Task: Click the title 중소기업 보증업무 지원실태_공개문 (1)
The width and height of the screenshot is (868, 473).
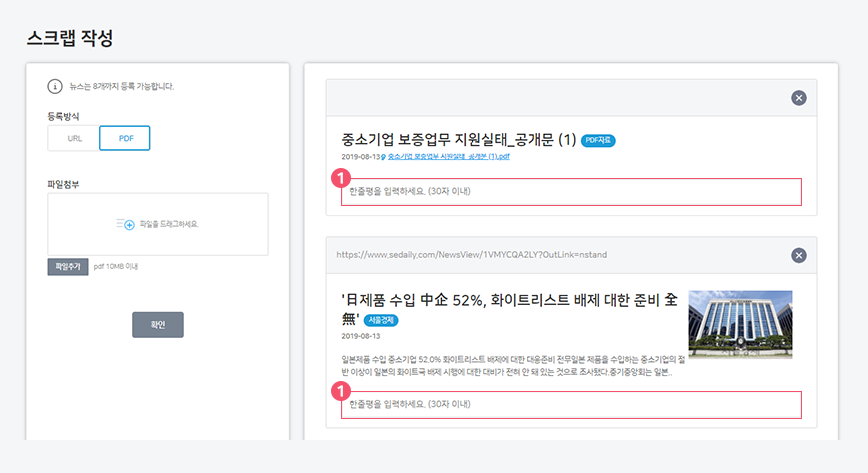Action: [x=458, y=140]
